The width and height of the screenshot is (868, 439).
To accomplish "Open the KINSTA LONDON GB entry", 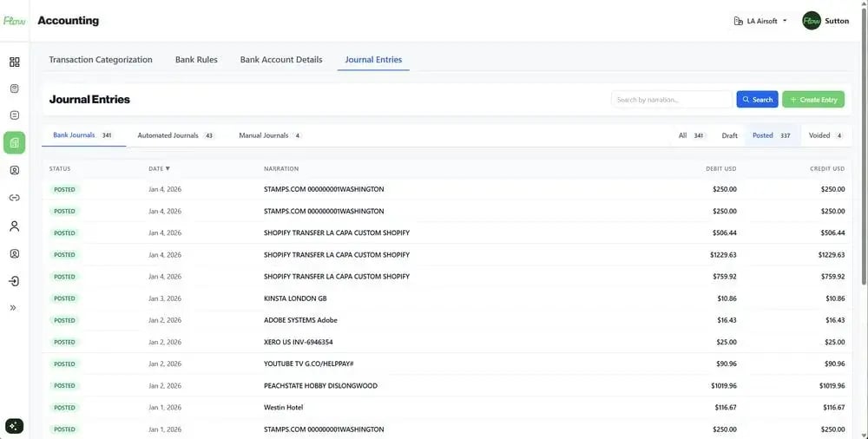I will [x=447, y=298].
